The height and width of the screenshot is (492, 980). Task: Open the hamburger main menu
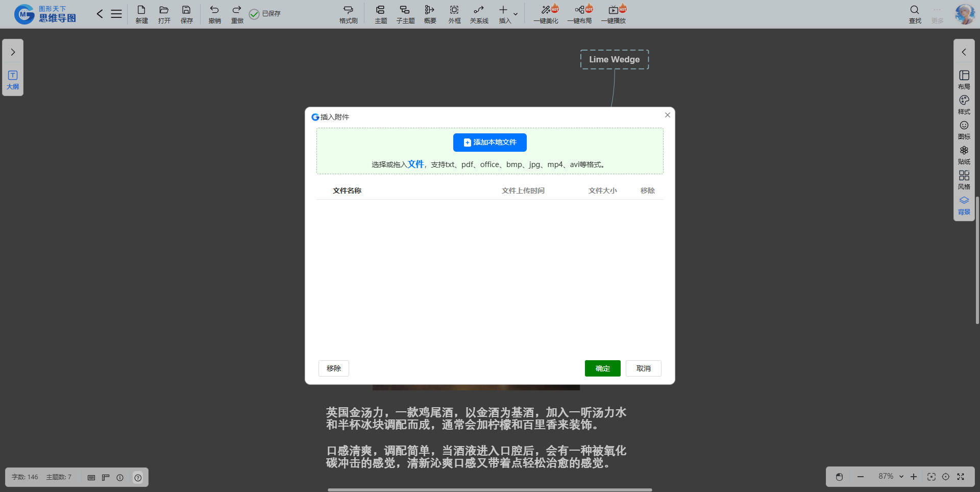click(x=116, y=14)
